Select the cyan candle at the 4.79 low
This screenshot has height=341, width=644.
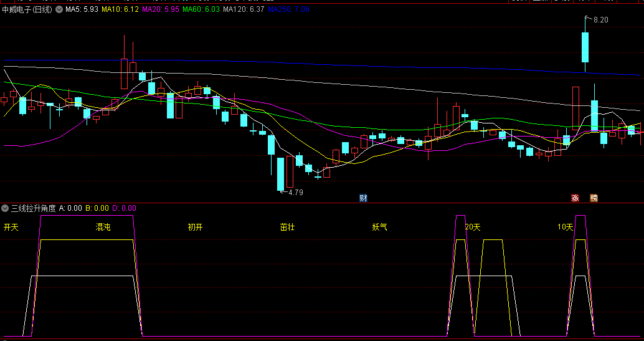[280, 174]
